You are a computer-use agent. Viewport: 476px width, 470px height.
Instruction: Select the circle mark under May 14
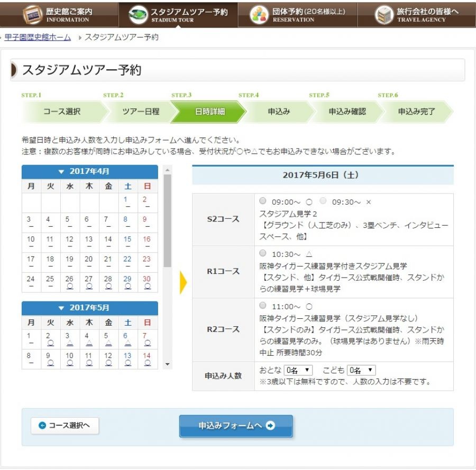click(148, 363)
